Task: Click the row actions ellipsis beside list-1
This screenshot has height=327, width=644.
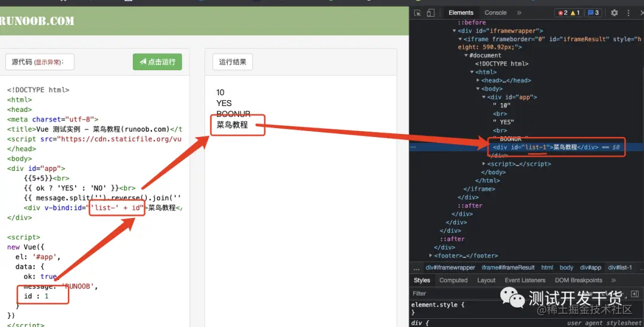Action: pos(413,147)
